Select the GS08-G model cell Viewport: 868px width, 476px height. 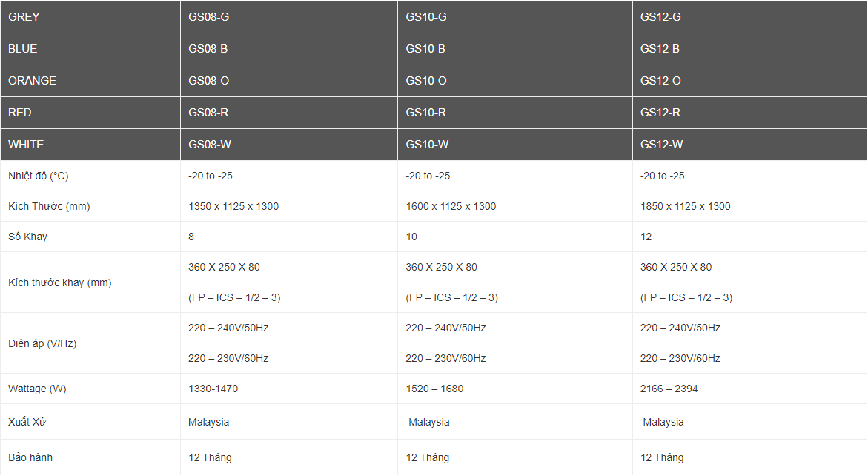[x=209, y=17]
